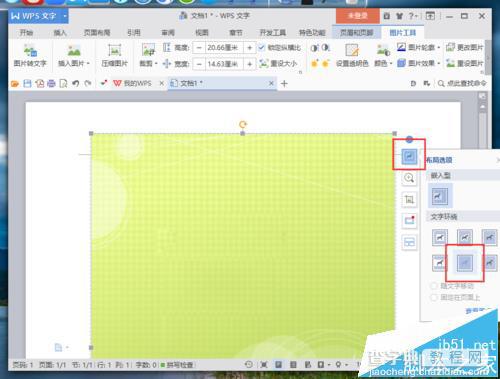Click the width plus stepper button

coord(249,63)
